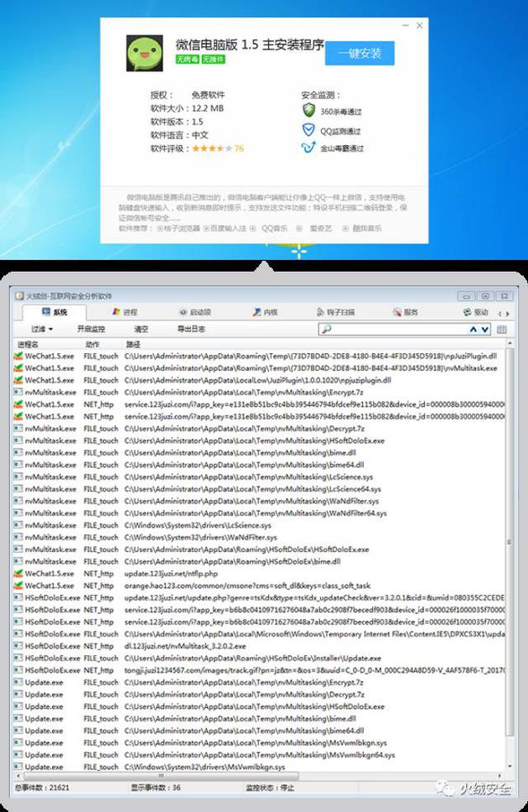Click the WeChat installer green mascot icon

click(144, 53)
